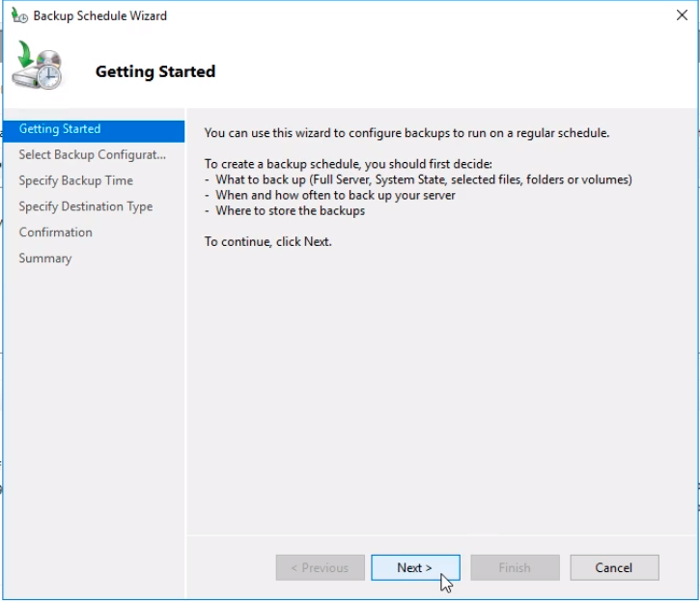Screen dimensions: 700x602
Task: Click the 'What to back up' bullet line
Action: click(x=423, y=179)
